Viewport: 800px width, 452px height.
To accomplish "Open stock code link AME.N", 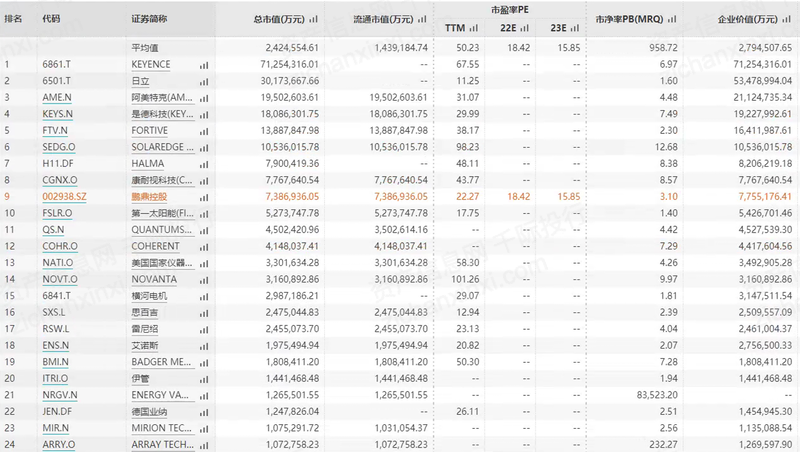I will click(x=57, y=97).
